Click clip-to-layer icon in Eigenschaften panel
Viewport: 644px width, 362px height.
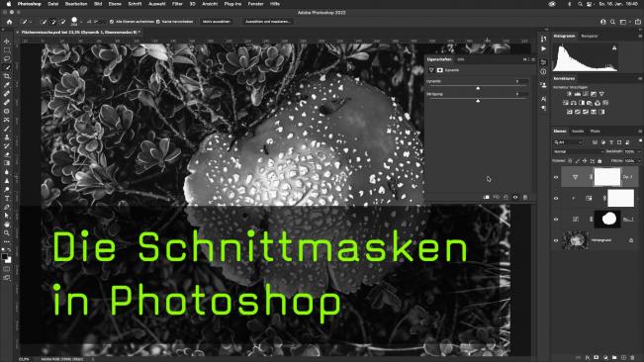[487, 198]
